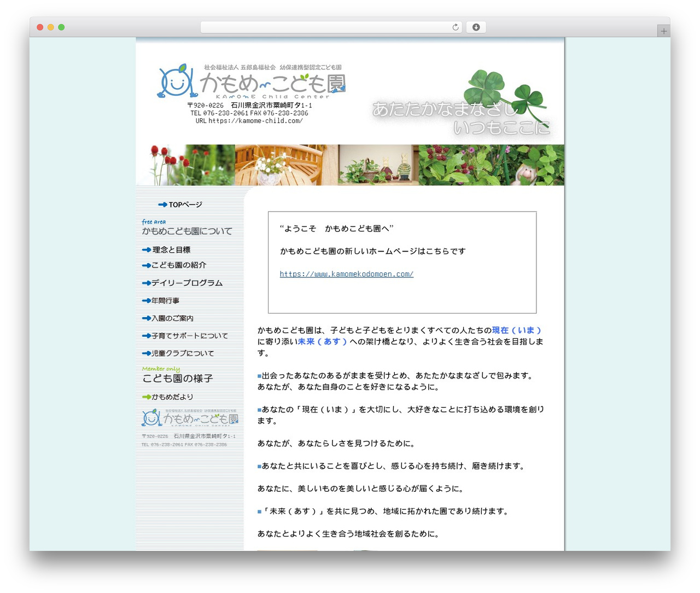Screen dimensions: 700x593
Task: Open a new tab with the plus button
Action: tap(663, 31)
